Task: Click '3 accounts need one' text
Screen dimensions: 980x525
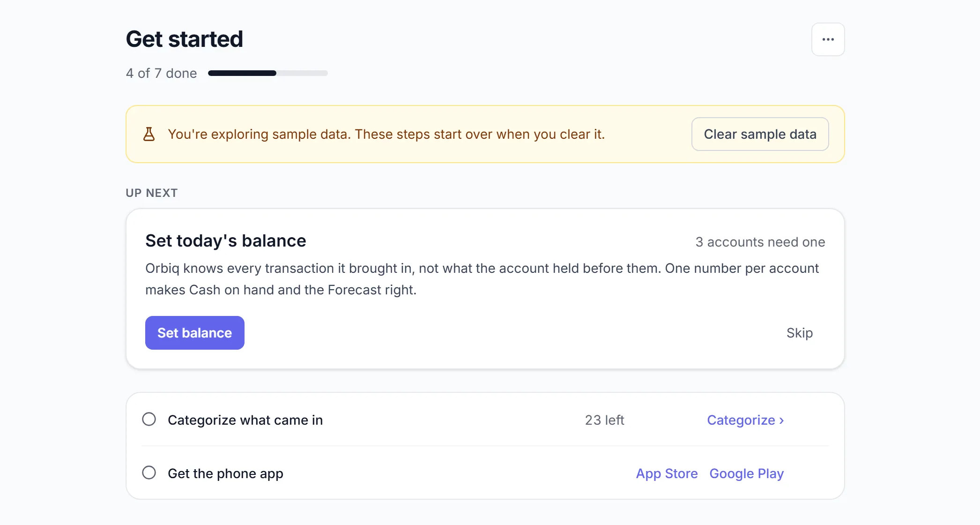Action: pyautogui.click(x=760, y=242)
